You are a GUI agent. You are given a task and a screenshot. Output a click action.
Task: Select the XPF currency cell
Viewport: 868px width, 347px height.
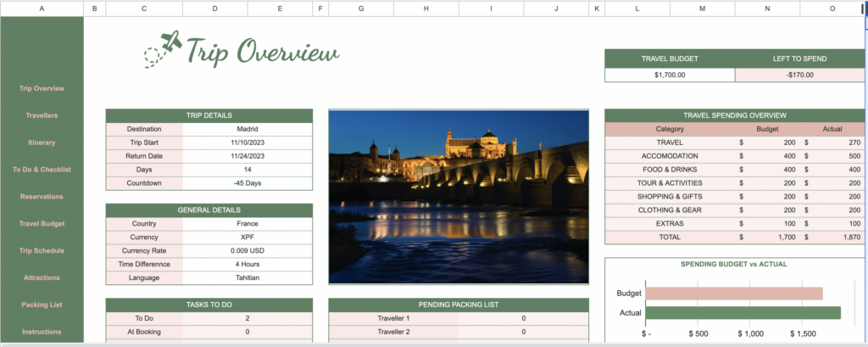click(x=248, y=238)
